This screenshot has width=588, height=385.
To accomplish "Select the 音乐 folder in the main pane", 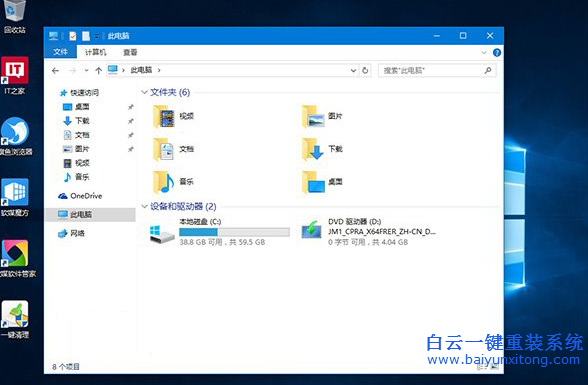I will coord(174,182).
